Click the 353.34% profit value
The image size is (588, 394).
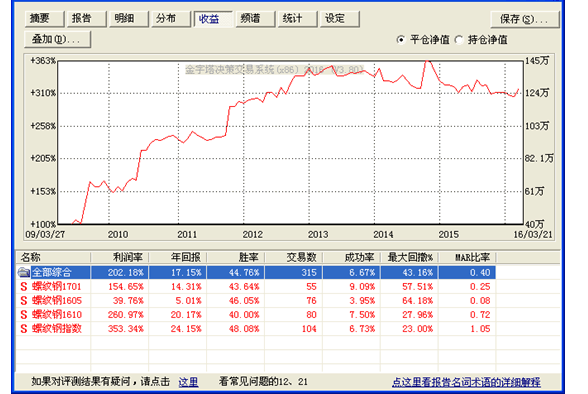(x=126, y=329)
